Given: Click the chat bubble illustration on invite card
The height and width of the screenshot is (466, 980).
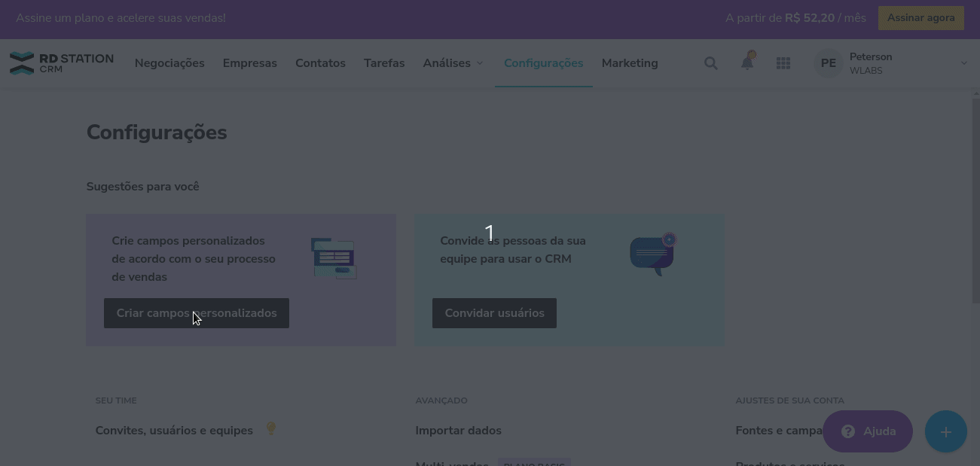Looking at the screenshot, I should [x=653, y=254].
